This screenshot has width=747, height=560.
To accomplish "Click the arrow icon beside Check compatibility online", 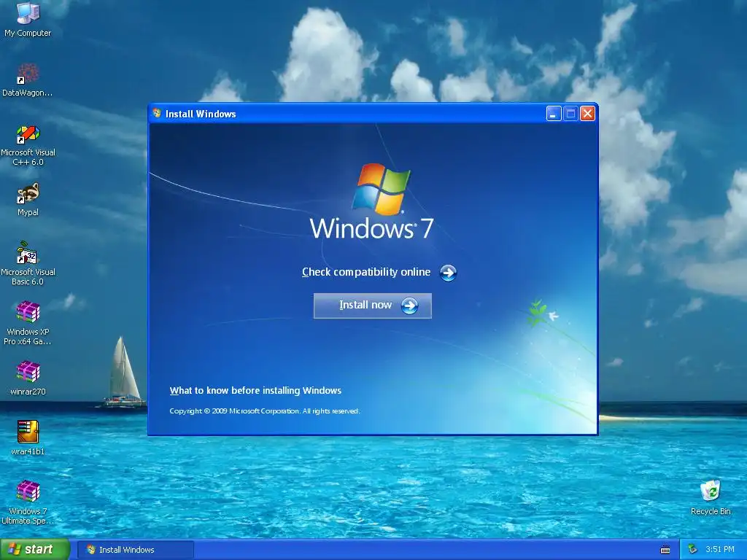I will (448, 273).
